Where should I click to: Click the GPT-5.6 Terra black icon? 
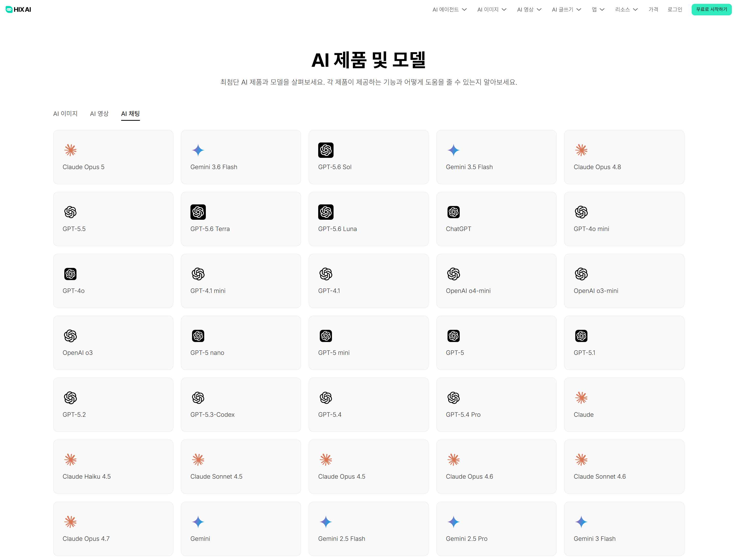[198, 212]
